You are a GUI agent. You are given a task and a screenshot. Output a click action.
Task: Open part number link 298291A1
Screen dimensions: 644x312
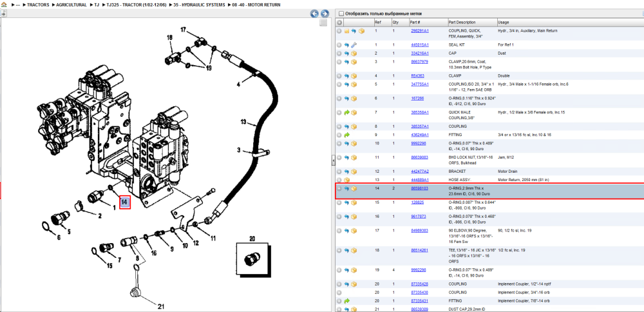pyautogui.click(x=420, y=31)
